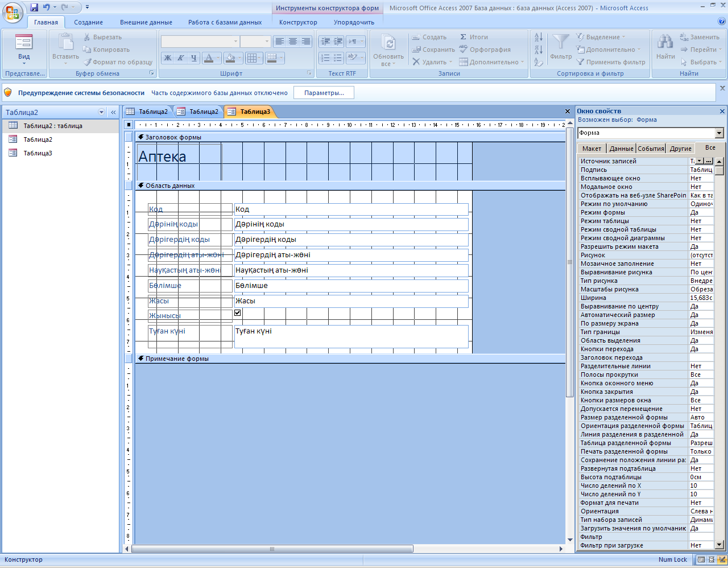Click the Italic (К) formatting button
Image resolution: width=728 pixels, height=568 pixels.
coord(181,58)
